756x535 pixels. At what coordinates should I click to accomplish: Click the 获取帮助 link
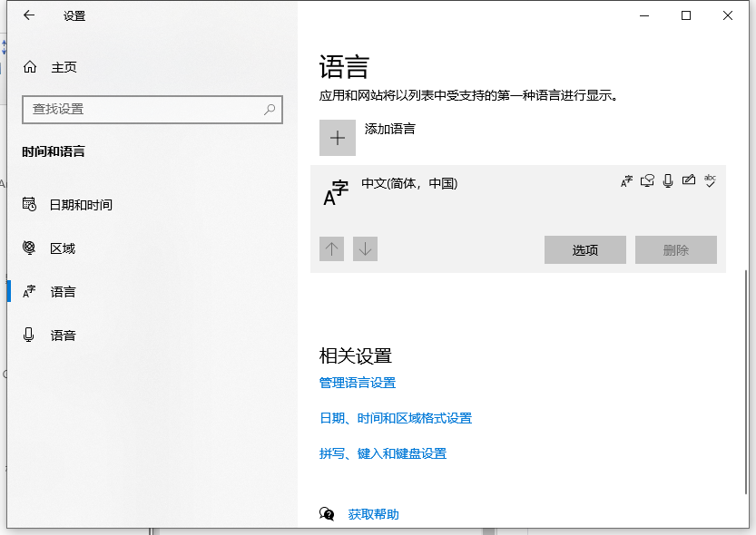374,513
